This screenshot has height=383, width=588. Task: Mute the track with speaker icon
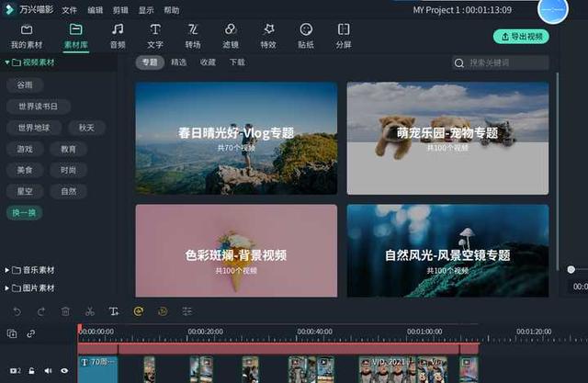pyautogui.click(x=48, y=371)
